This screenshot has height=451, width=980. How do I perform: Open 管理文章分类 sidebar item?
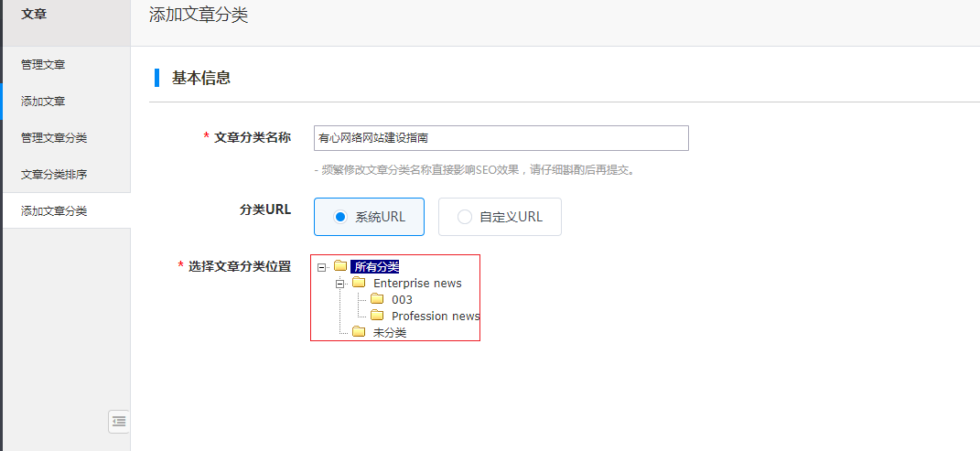54,138
